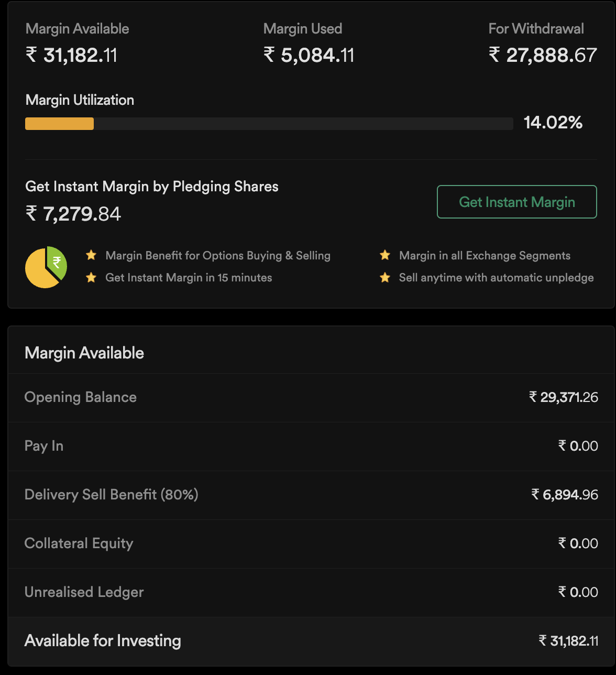This screenshot has height=675, width=616.
Task: Select the Delivery Sell Benefit (80%) row
Action: click(x=311, y=495)
